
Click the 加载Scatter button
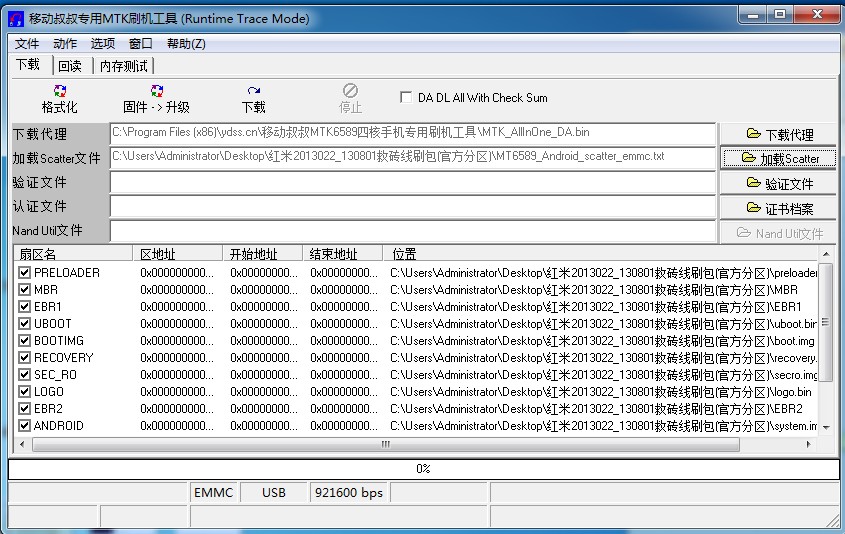(779, 158)
